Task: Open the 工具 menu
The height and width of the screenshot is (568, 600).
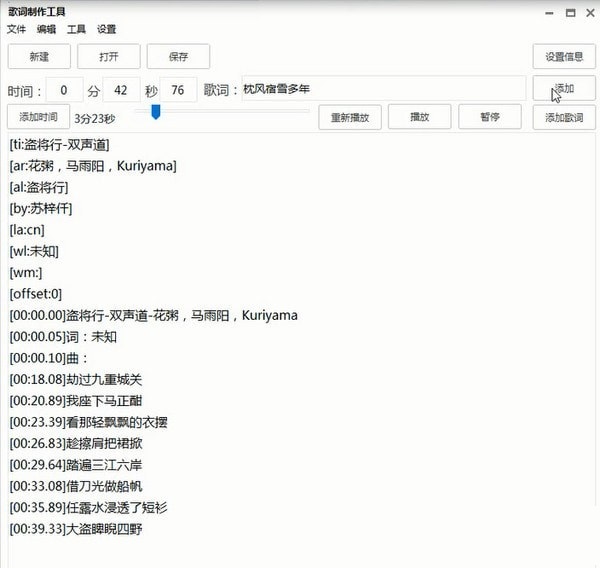Action: click(76, 29)
